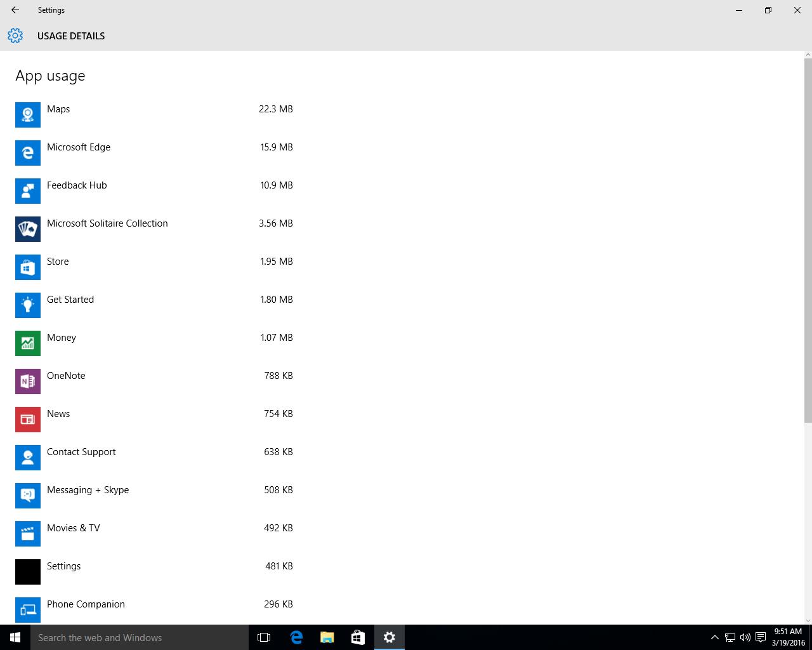Open the volume control tray icon

click(x=745, y=637)
